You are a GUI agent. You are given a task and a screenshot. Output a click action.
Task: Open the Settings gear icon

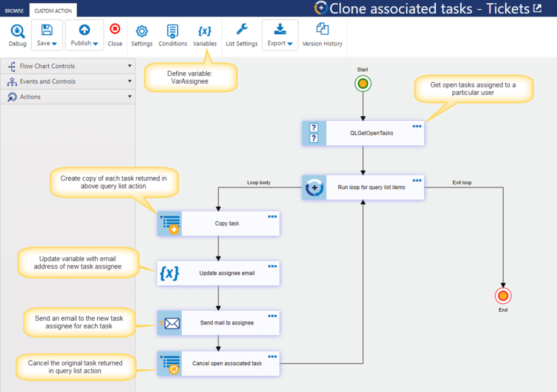tap(142, 31)
